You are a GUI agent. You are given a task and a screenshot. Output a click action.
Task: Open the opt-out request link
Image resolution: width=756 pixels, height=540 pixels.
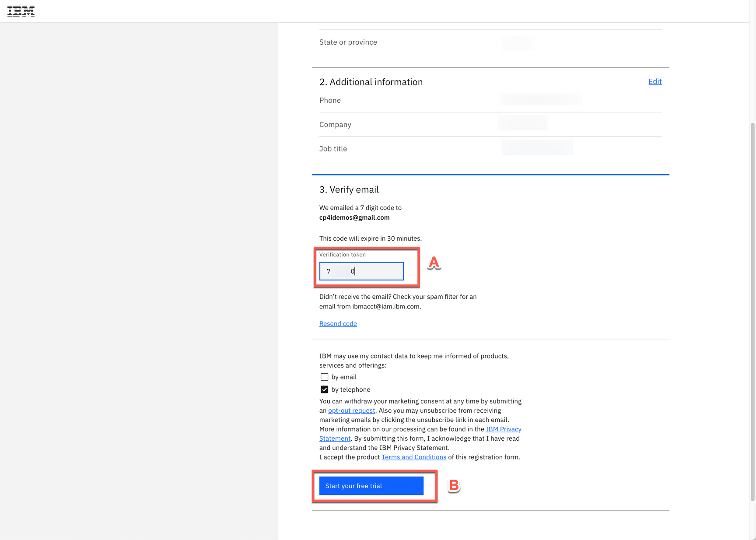point(351,410)
